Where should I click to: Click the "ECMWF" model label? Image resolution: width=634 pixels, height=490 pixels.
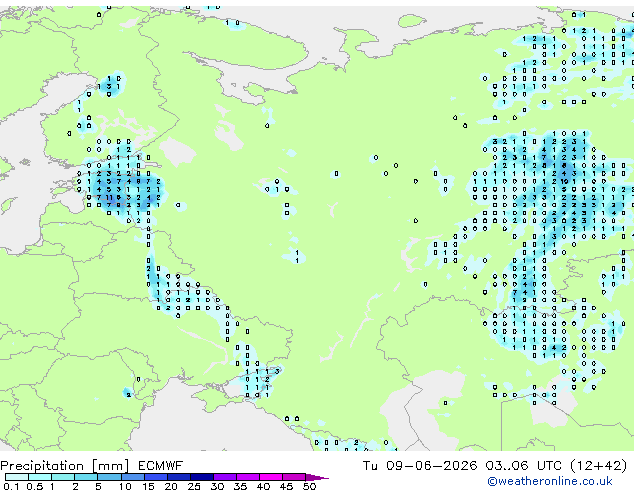coord(161,466)
